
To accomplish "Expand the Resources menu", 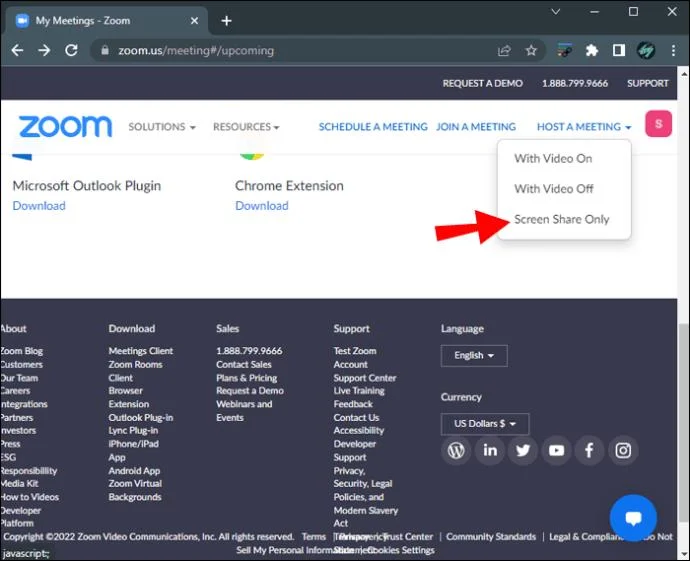I will [246, 127].
